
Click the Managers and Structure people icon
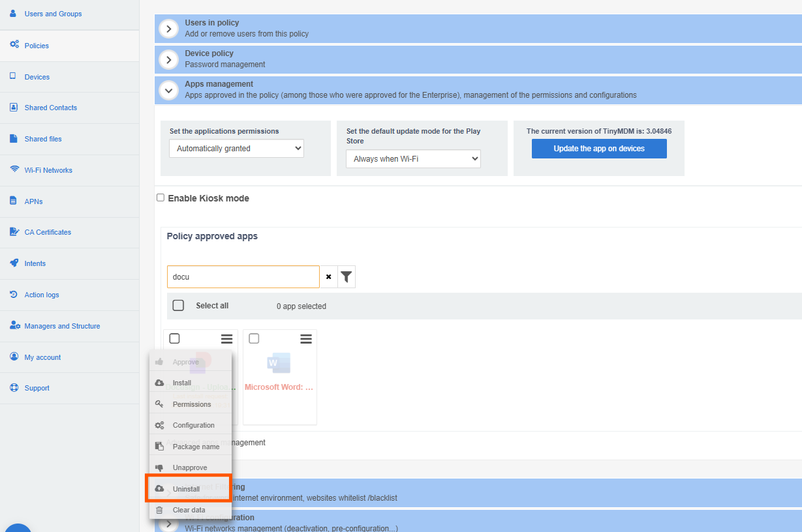(x=14, y=325)
